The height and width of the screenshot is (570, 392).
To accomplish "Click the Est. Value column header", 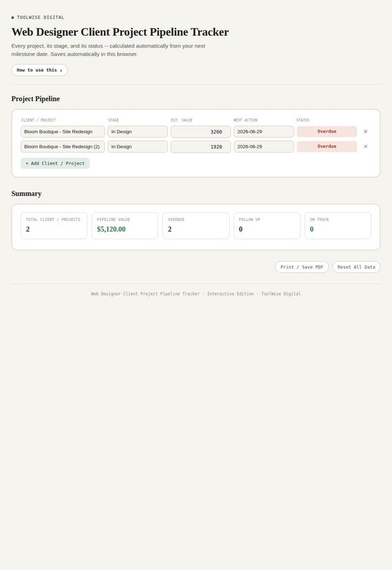I will click(x=182, y=120).
